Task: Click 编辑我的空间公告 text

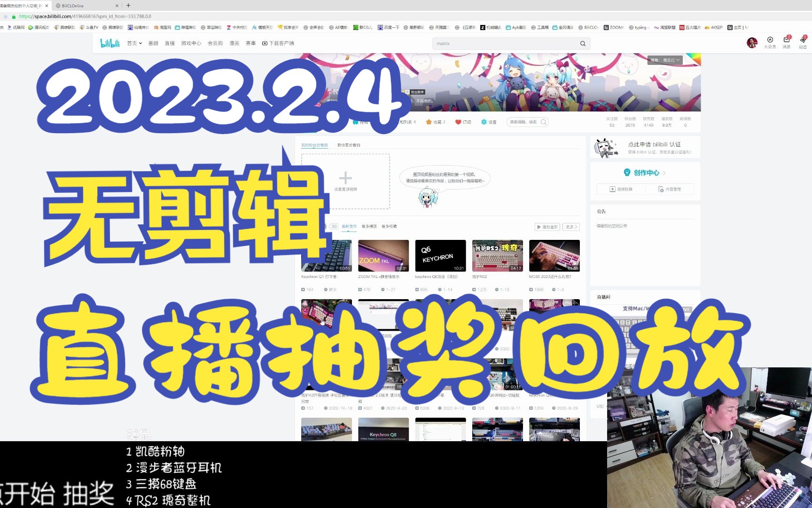Action: 612,226
